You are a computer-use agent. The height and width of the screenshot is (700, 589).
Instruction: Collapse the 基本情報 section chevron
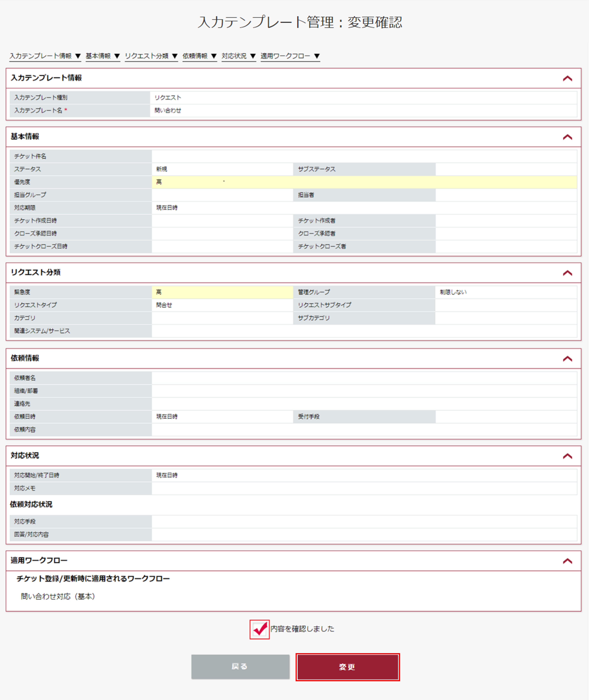point(567,137)
